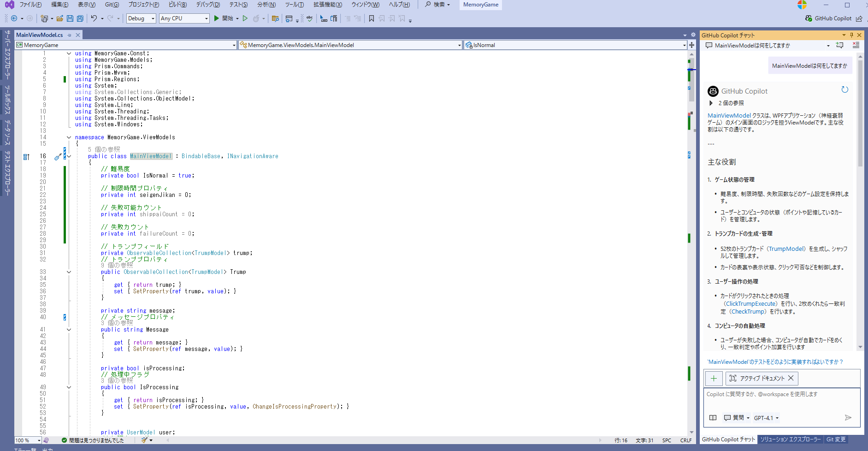Open the Git(G) menu
Screen dimensions: 868x451
pos(112,5)
